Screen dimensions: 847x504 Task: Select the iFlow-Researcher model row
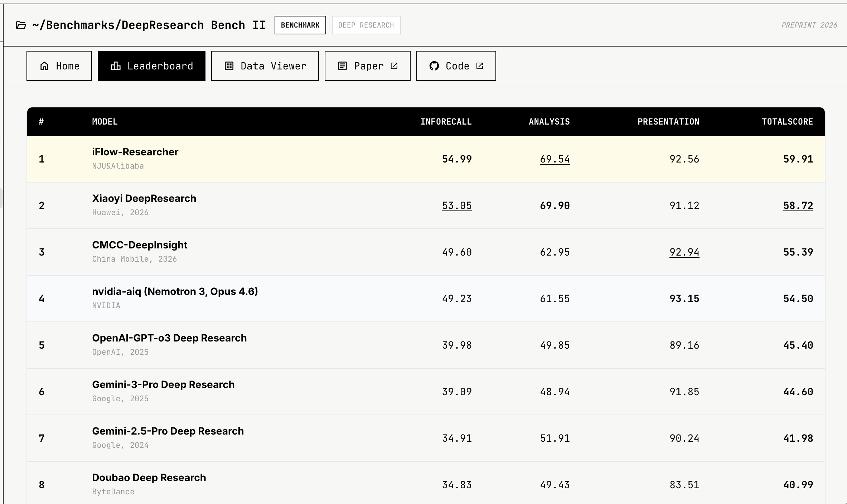tap(426, 159)
